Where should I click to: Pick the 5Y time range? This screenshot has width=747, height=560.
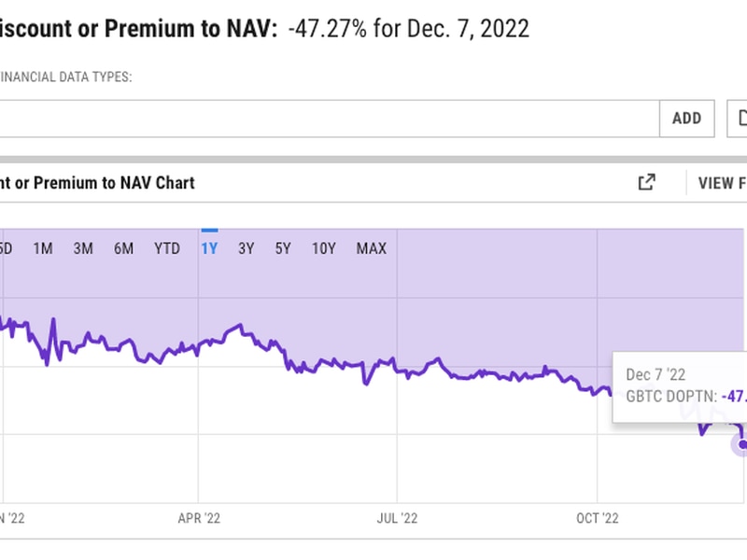[283, 248]
